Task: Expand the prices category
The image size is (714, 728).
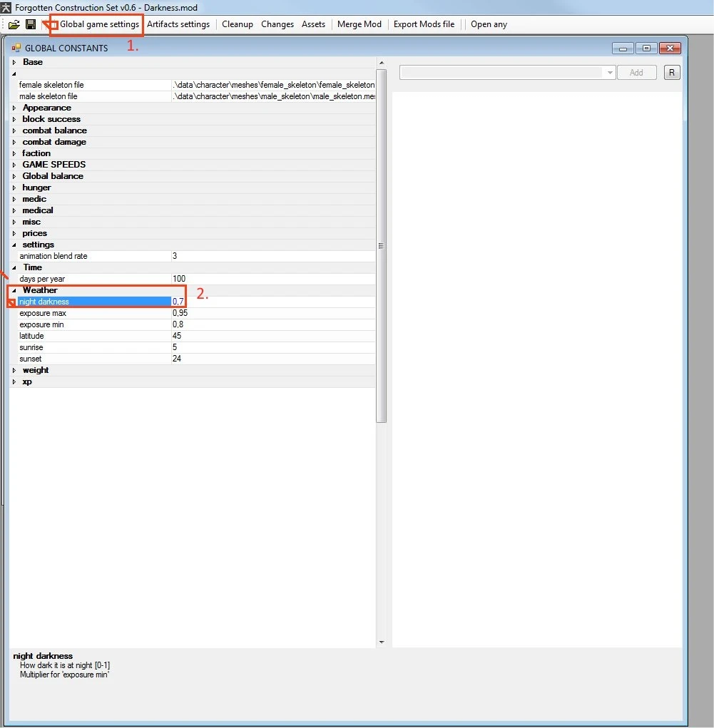Action: [x=15, y=234]
